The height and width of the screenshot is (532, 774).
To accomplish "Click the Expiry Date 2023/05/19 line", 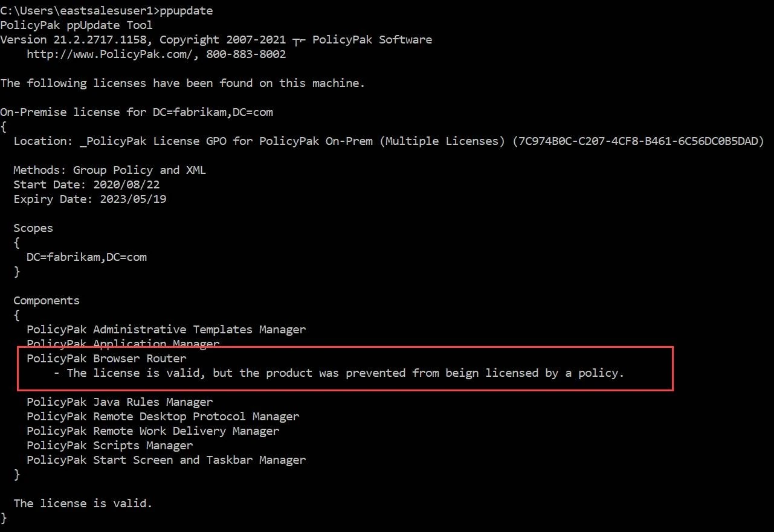I will pyautogui.click(x=89, y=199).
